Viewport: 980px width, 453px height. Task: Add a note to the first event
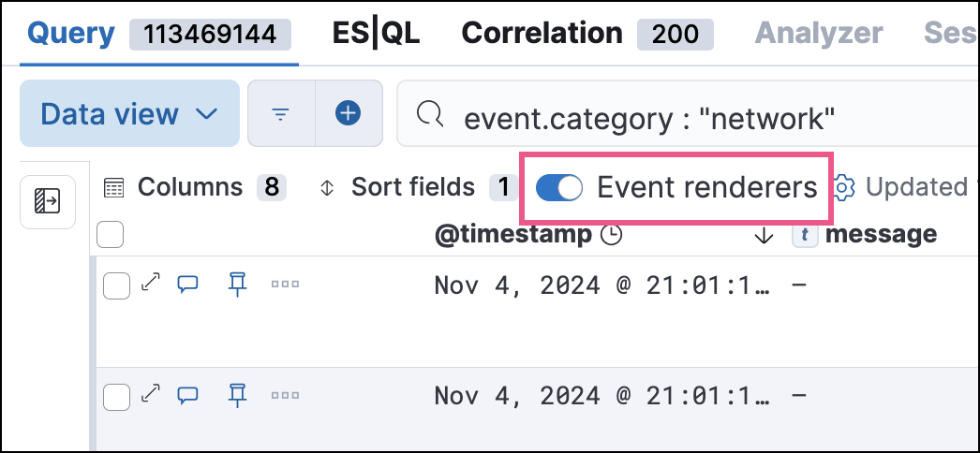pyautogui.click(x=188, y=285)
